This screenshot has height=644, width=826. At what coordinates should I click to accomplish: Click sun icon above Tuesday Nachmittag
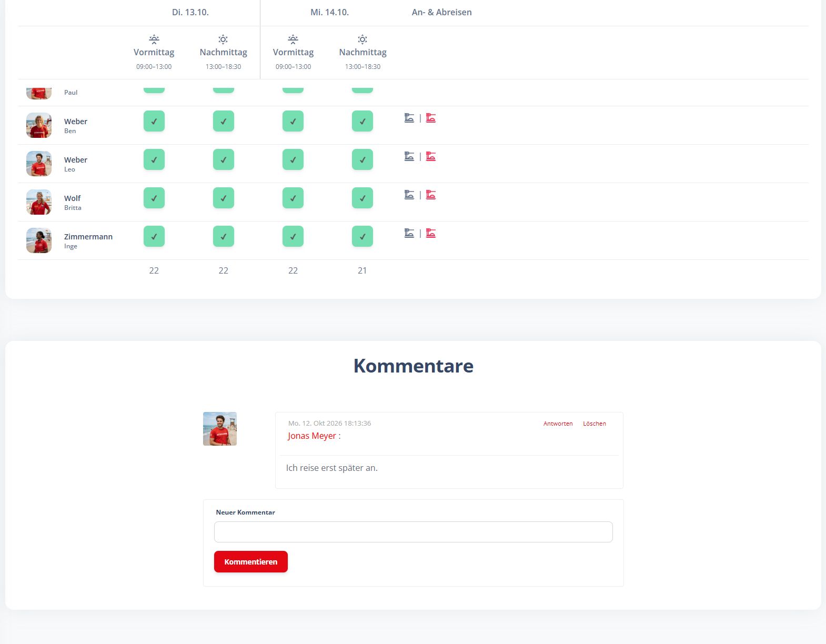click(x=223, y=39)
